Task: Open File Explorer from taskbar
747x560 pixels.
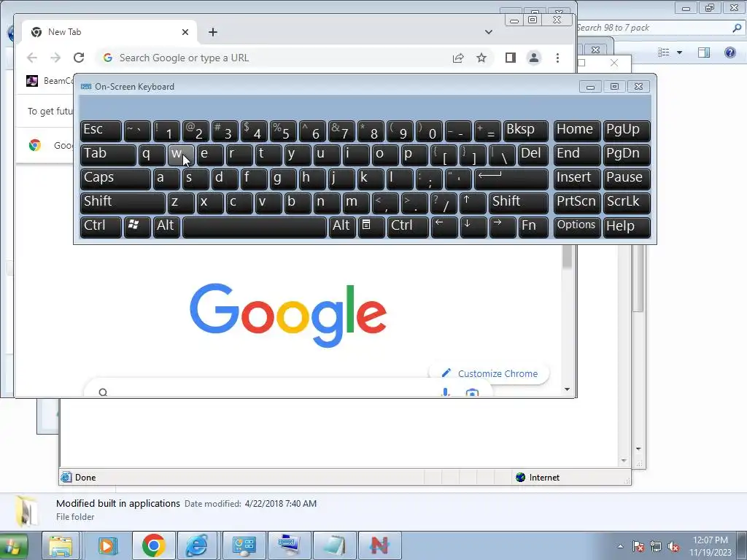Action: click(61, 545)
